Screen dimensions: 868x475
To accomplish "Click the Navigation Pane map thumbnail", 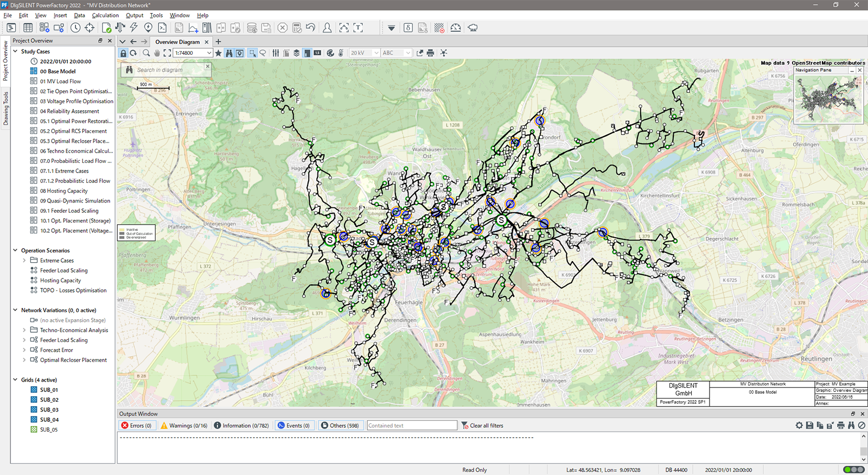I will [828, 98].
